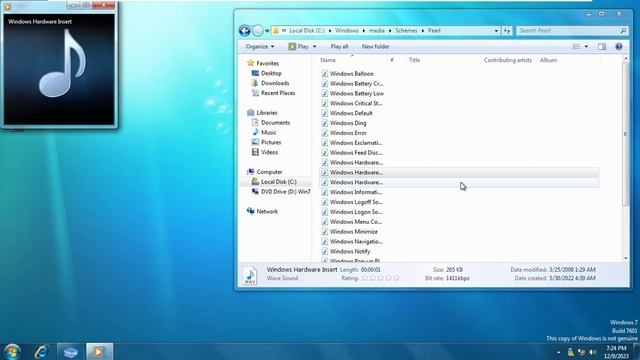Image resolution: width=640 pixels, height=360 pixels.
Task: Click Schemes segment in address bar
Action: coord(406,31)
